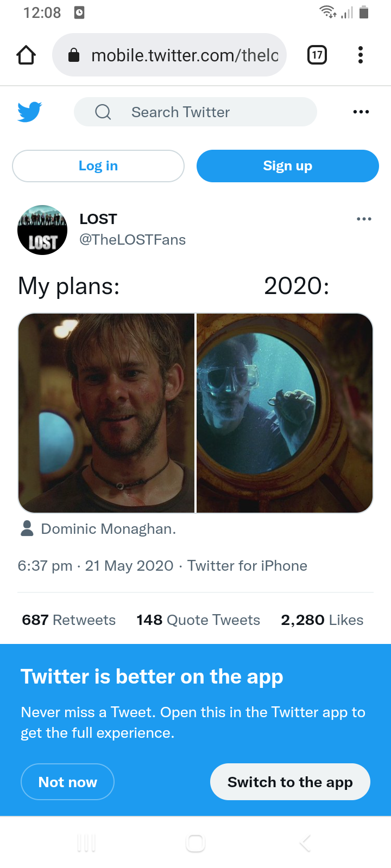Open the LOST profile avatar
391x868 pixels.
42,230
